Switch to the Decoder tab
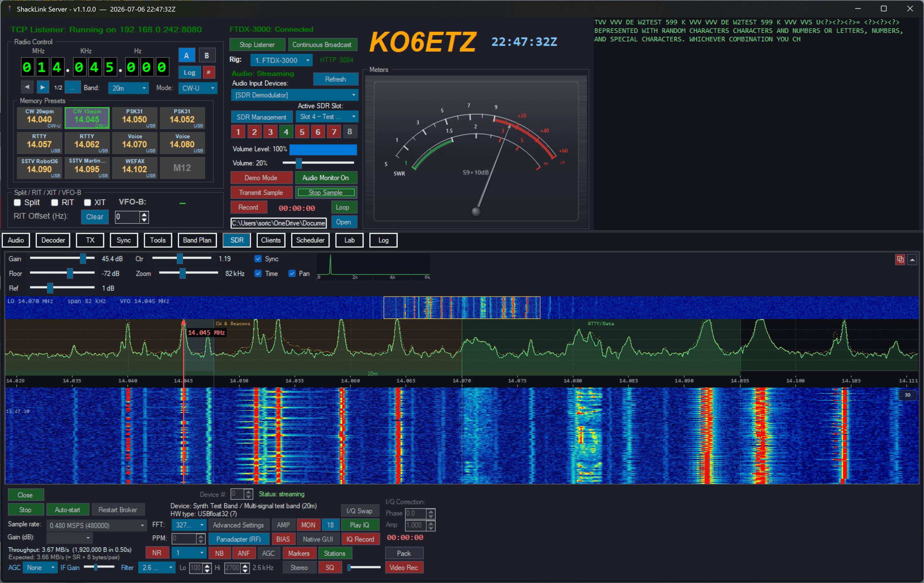This screenshot has width=924, height=583. tap(53, 240)
